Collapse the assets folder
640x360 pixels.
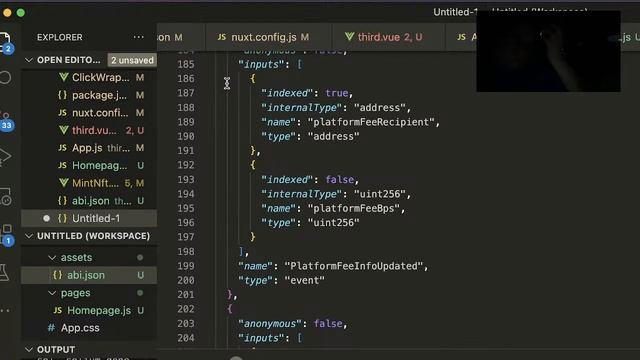click(x=52, y=258)
